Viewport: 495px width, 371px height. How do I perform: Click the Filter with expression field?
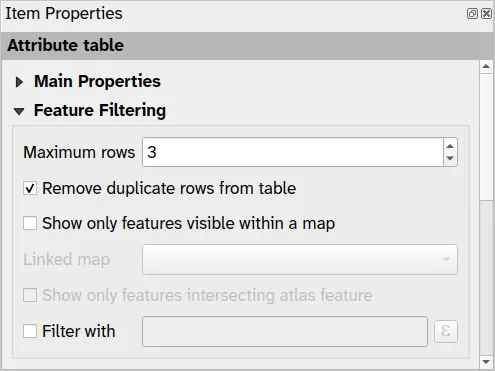point(285,332)
